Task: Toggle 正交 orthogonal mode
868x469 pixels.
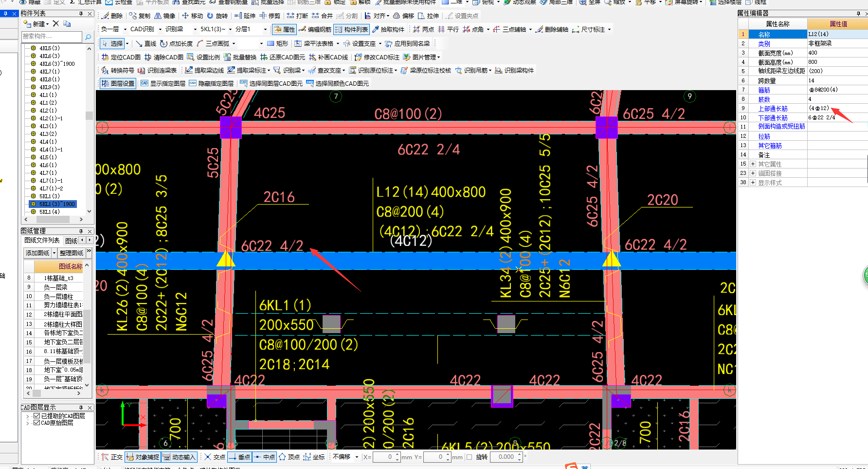Action: coord(112,457)
